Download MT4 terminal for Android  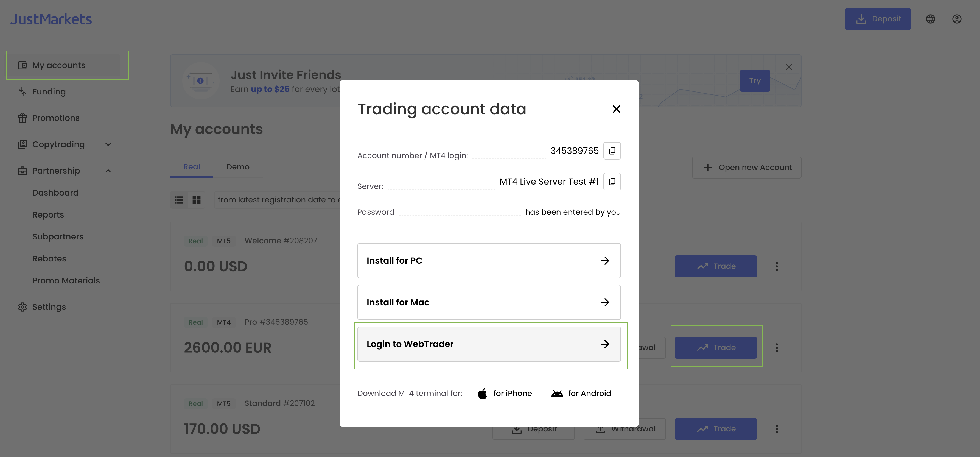581,394
